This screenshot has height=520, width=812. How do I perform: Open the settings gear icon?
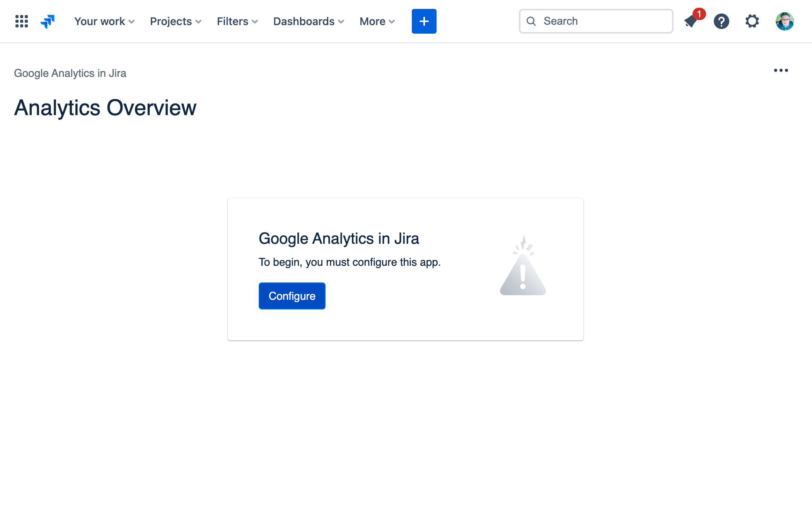[752, 21]
